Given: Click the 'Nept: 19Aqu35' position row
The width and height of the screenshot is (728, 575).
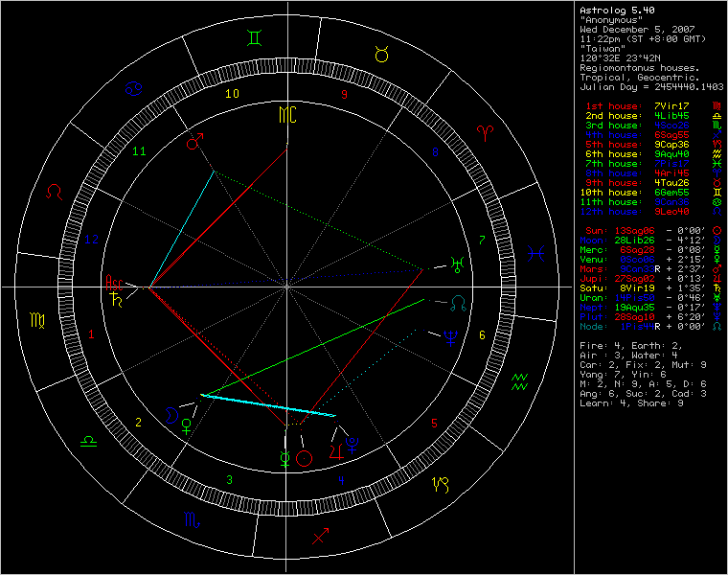Looking at the screenshot, I should 651,308.
